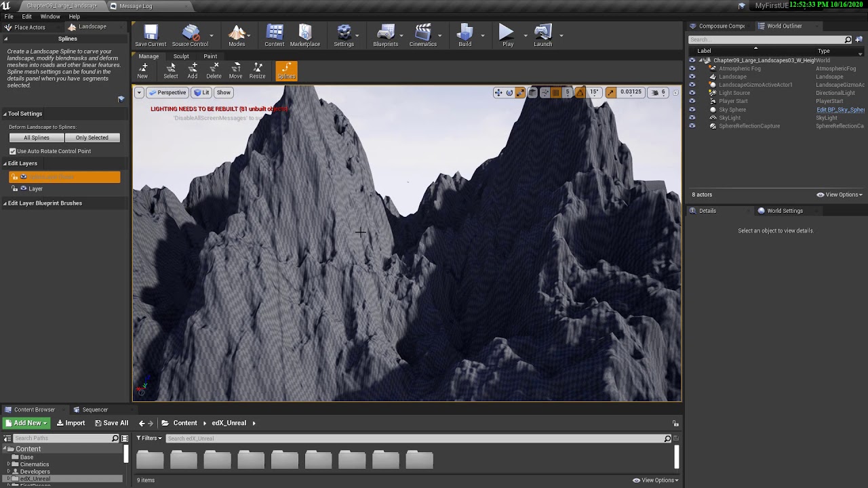Toggle lock on the plain Layer row

coord(15,188)
